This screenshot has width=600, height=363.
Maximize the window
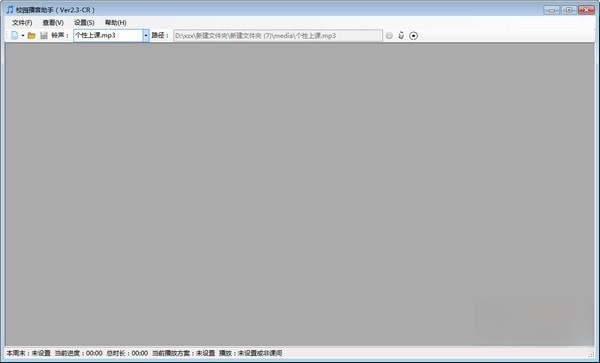click(x=569, y=10)
